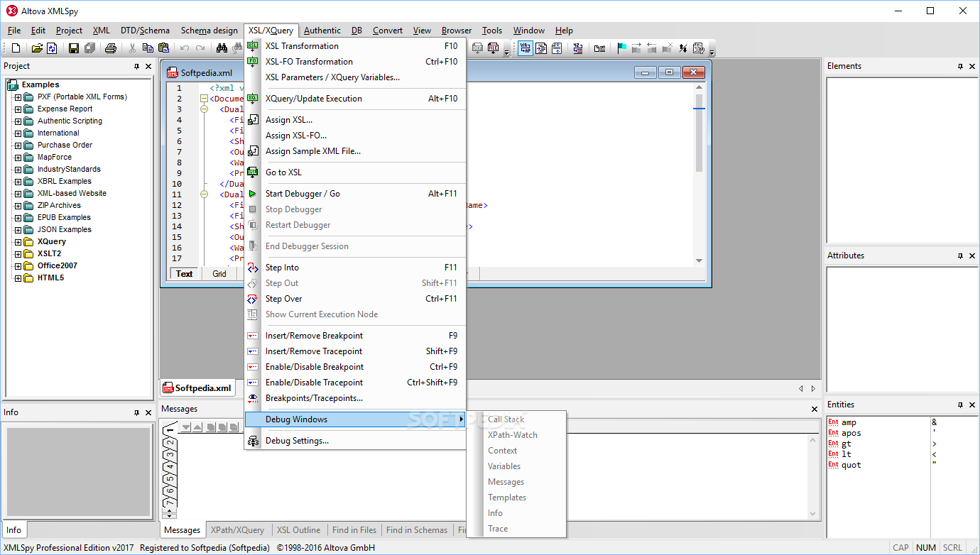Viewport: 980px width, 555px height.
Task: Click the Insert/Remove Tracepoint blue icon
Action: pyautogui.click(x=253, y=351)
